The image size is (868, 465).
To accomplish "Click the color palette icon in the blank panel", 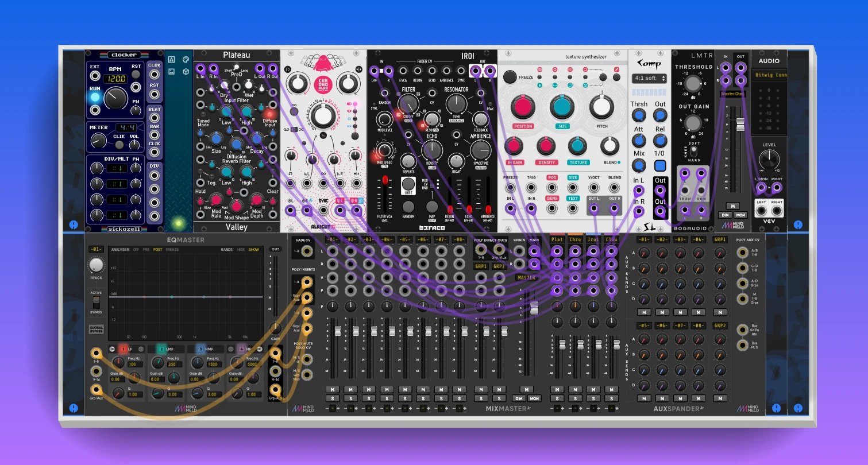I will (186, 59).
